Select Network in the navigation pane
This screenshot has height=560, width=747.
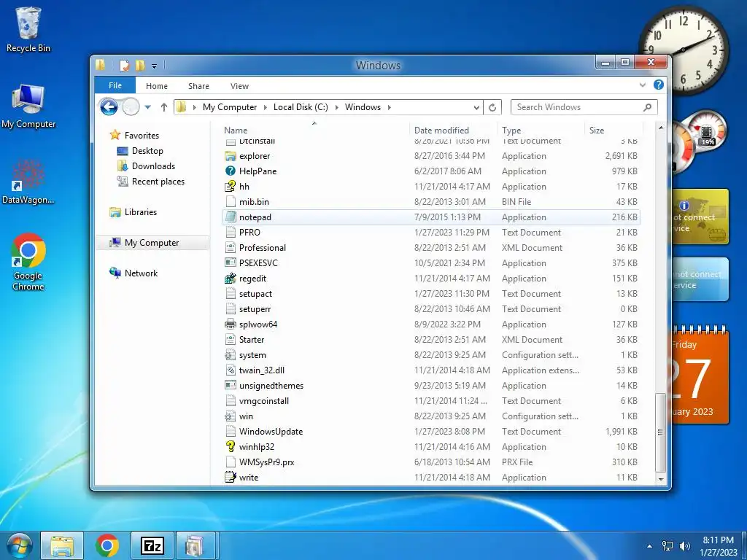(141, 273)
